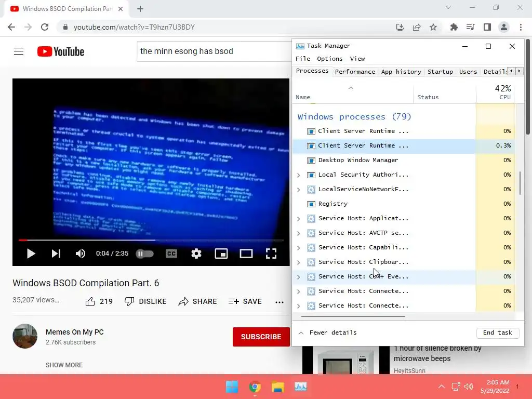This screenshot has width=532, height=399.
Task: Dislike the video
Action: click(145, 301)
